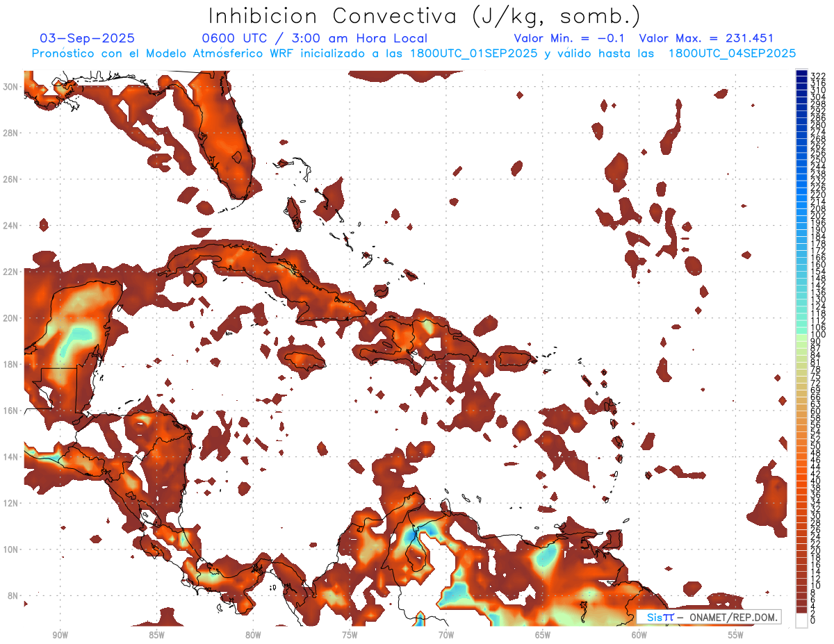The width and height of the screenshot is (834, 644).
Task: Click the '30N' latitude label
Action: 10,86
